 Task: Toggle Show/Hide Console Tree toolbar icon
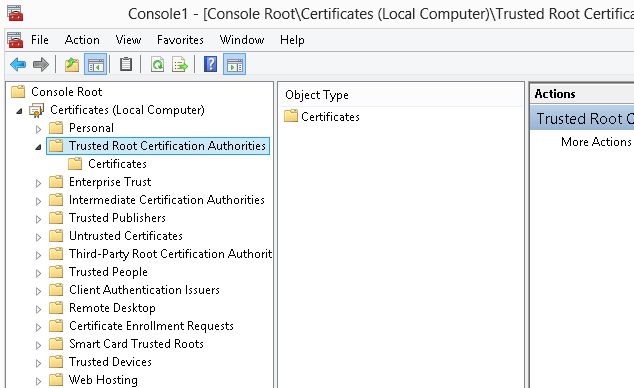(x=96, y=64)
